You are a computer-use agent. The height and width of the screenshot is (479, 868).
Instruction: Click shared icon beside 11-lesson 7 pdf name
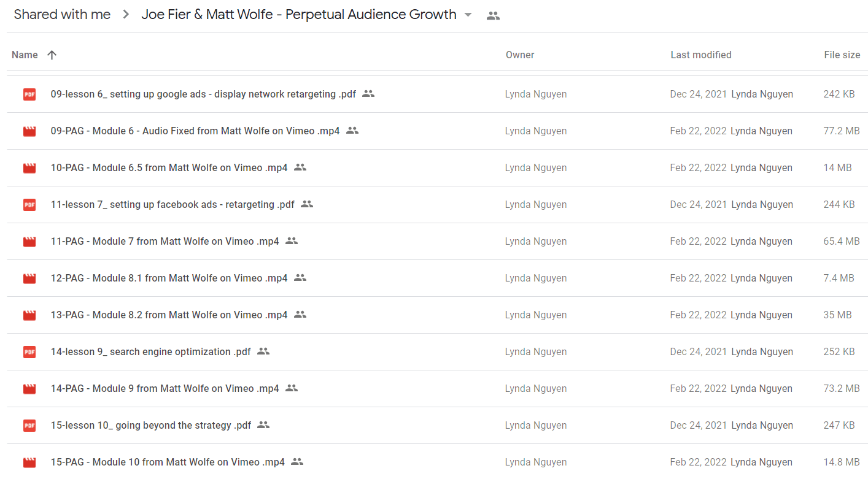coord(307,204)
